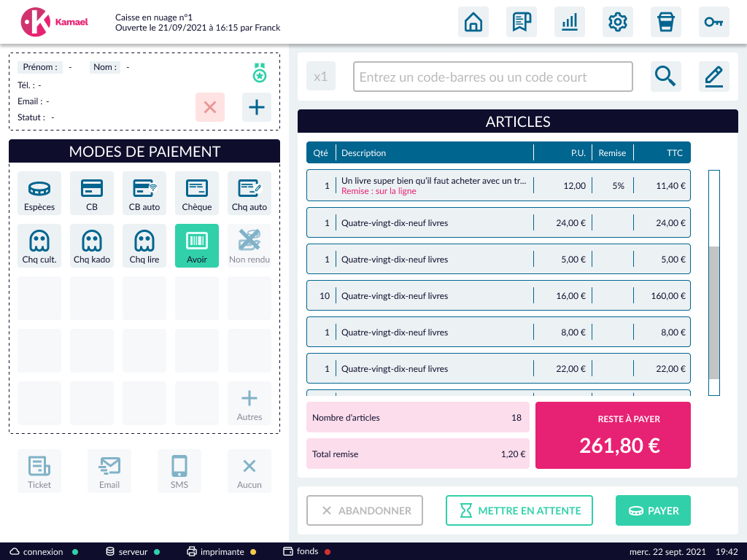
Task: Remove the customer with the red X
Action: coord(210,107)
